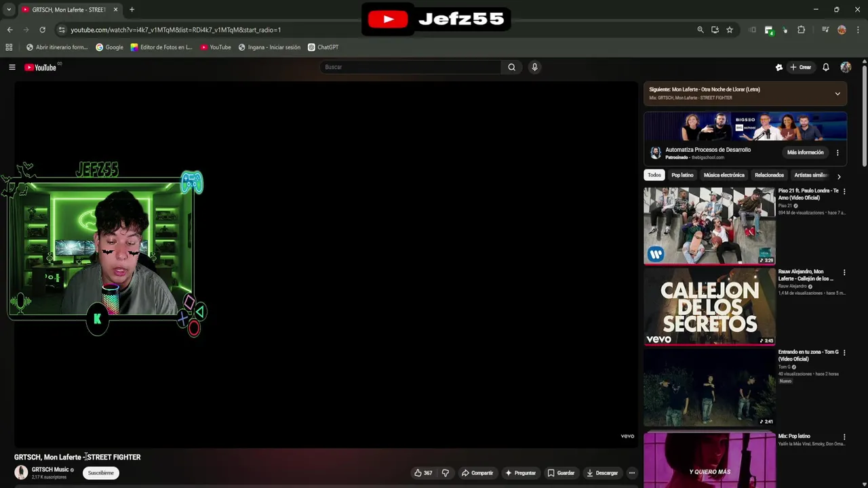Viewport: 868px width, 488px height.
Task: Start voice search with the microphone
Action: tap(534, 67)
